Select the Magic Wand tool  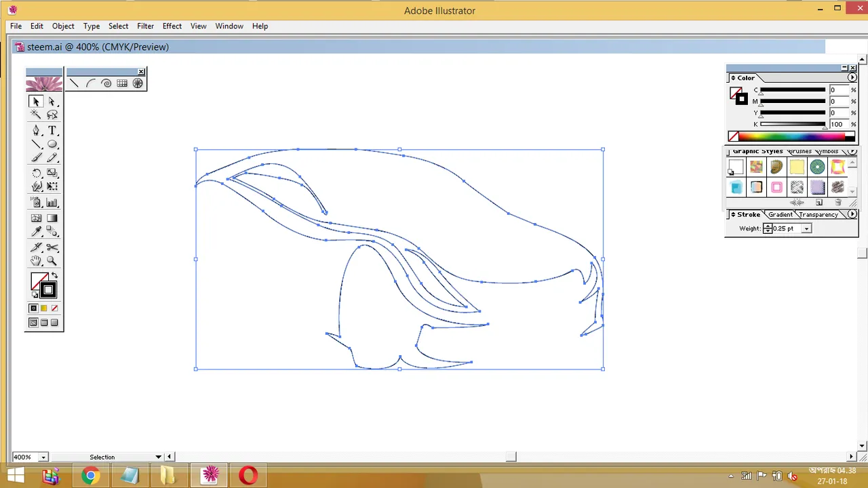[x=36, y=114]
